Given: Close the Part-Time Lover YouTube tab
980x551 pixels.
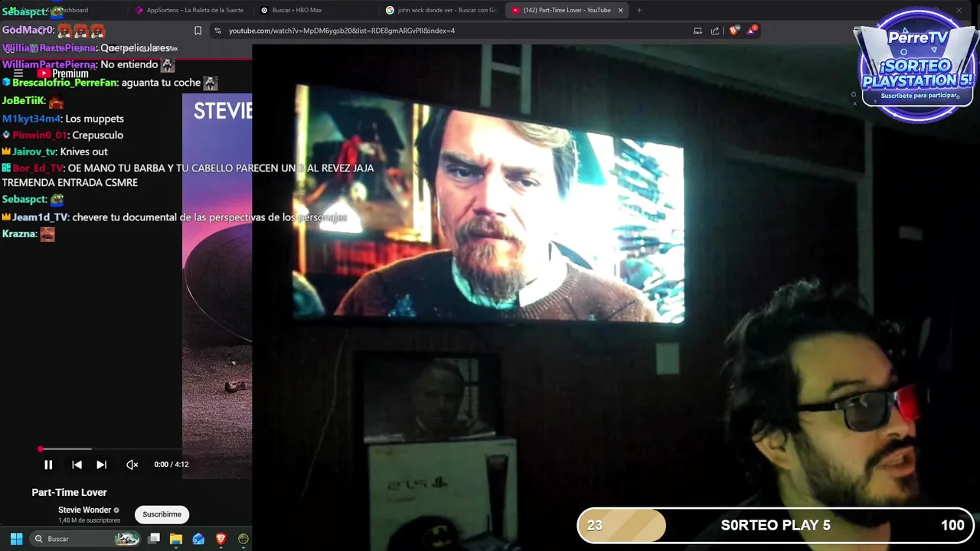Looking at the screenshot, I should [x=621, y=10].
